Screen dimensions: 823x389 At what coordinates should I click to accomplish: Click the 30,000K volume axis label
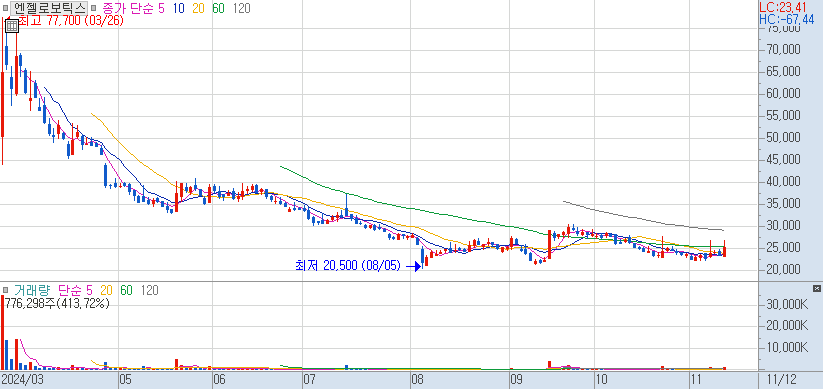pyautogui.click(x=787, y=304)
